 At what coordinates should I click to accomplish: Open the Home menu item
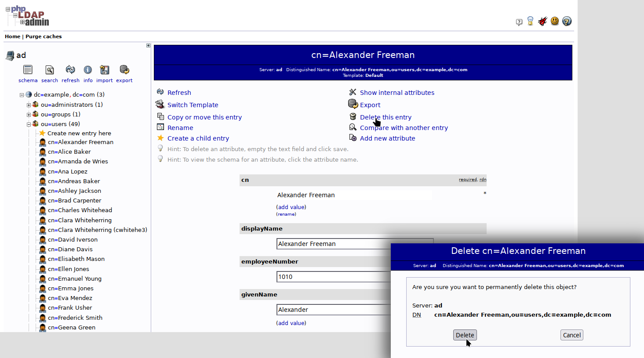tap(12, 36)
